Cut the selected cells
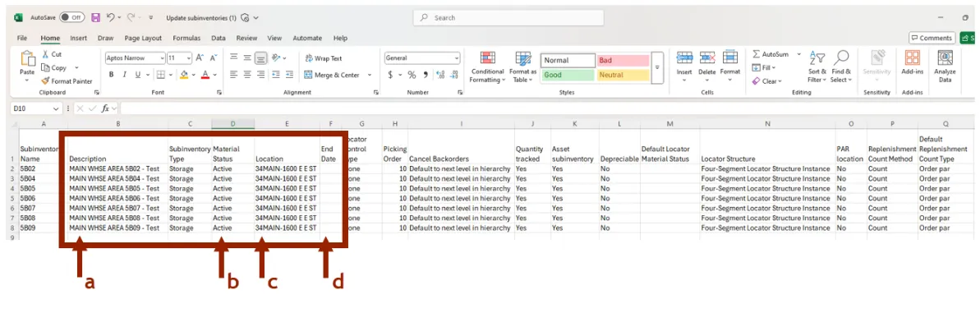The width and height of the screenshot is (980, 318). pyautogui.click(x=51, y=54)
